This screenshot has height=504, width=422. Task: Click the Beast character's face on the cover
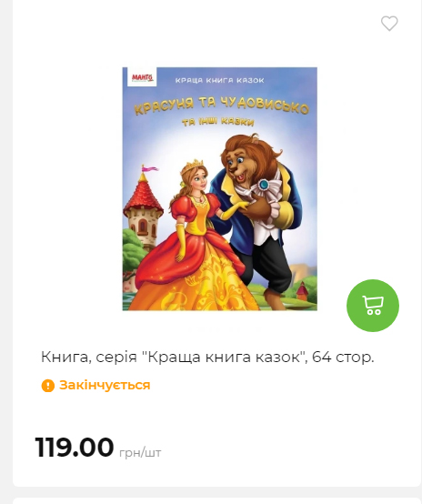[x=244, y=161]
